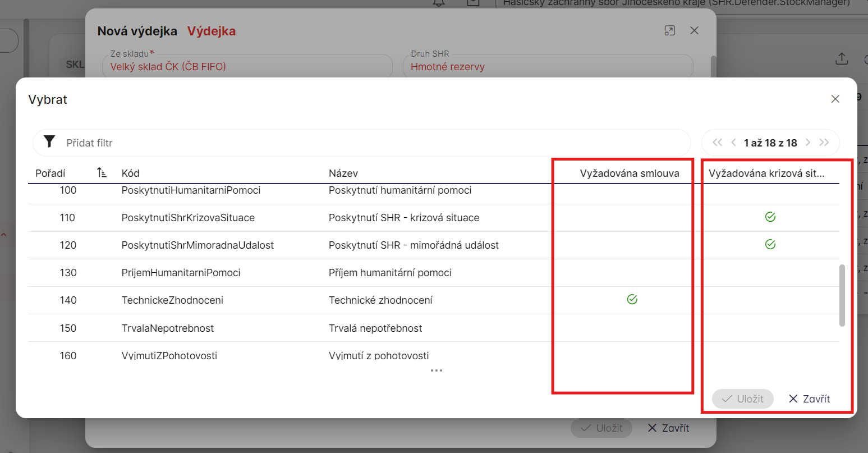Go to the previous page of results
This screenshot has width=868, height=453.
[733, 143]
